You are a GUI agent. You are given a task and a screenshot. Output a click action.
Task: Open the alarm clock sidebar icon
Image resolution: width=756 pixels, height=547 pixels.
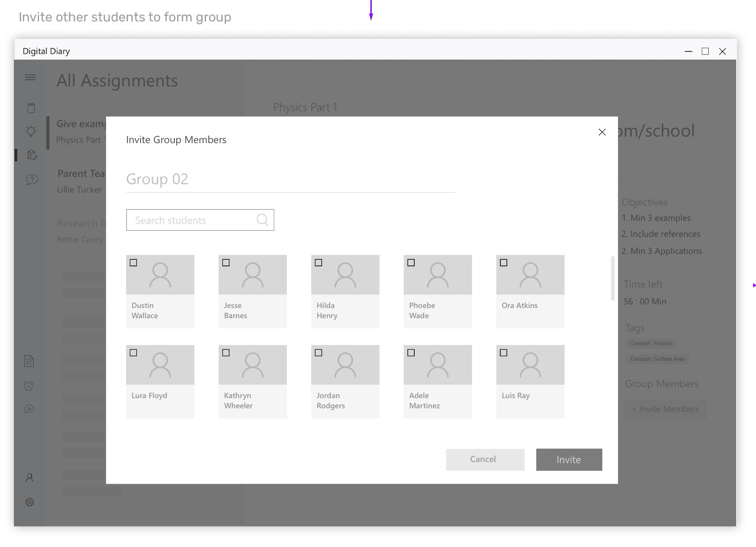click(29, 386)
